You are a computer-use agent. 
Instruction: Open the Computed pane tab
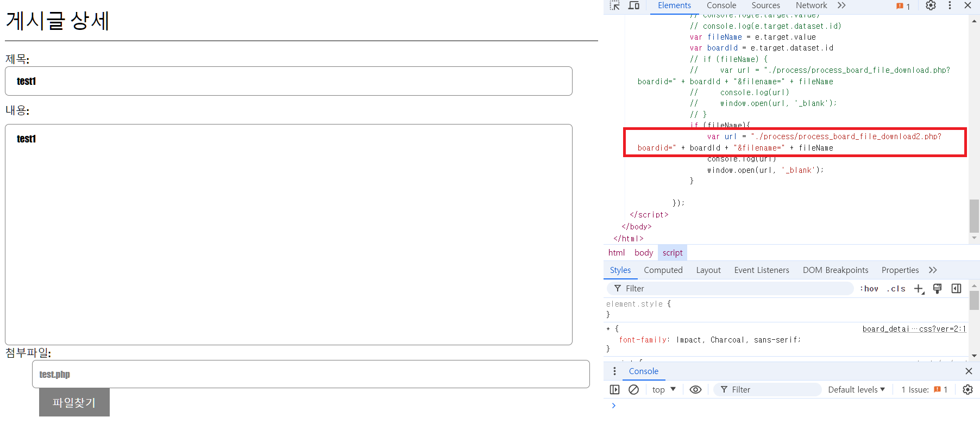coord(663,270)
